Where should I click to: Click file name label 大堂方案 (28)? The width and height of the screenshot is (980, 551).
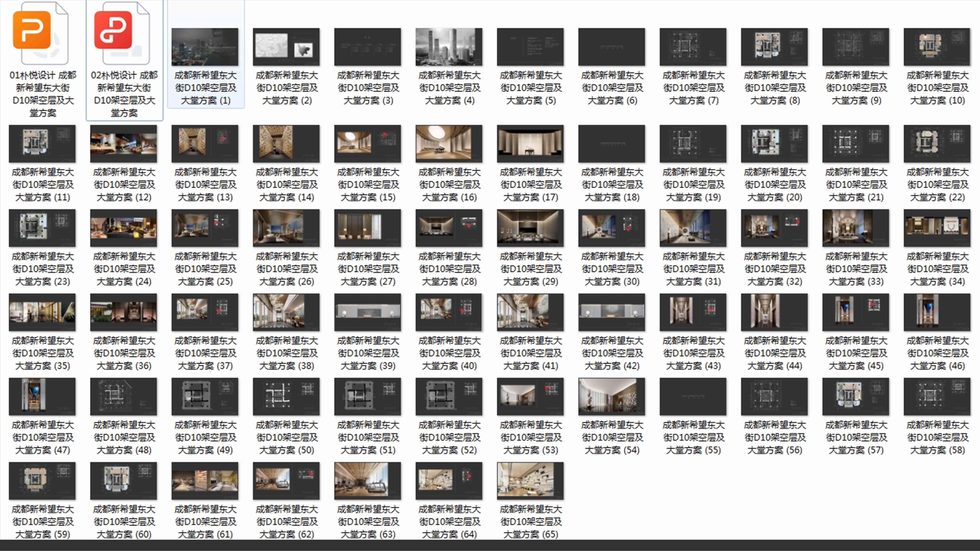[x=450, y=269]
